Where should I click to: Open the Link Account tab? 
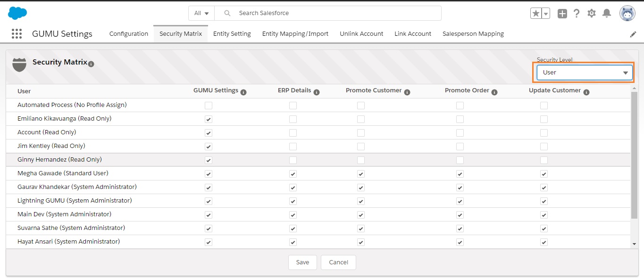[413, 34]
